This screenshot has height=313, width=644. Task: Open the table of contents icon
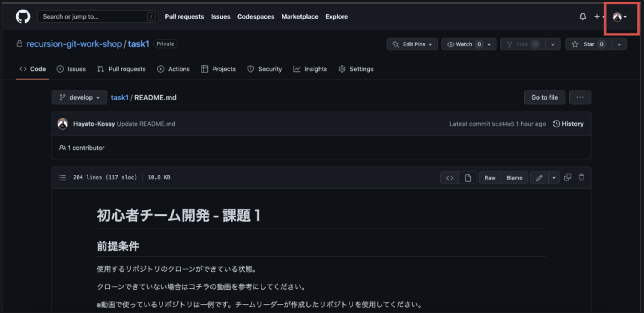pos(62,177)
